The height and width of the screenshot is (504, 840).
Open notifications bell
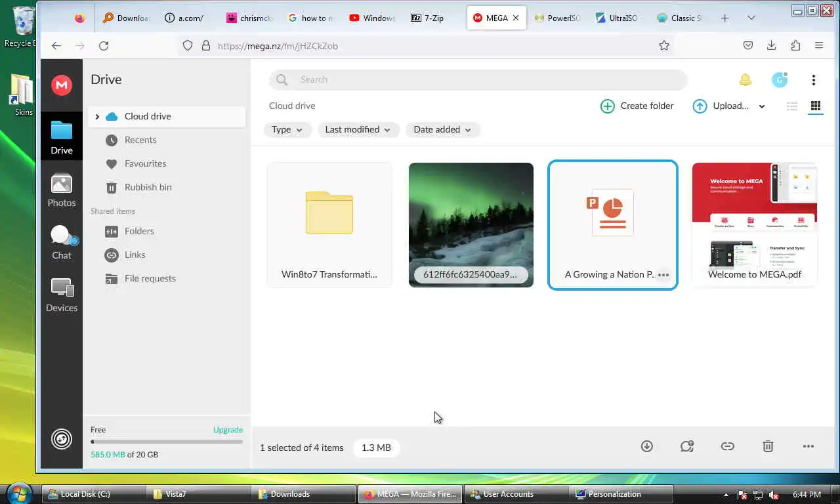pos(745,79)
